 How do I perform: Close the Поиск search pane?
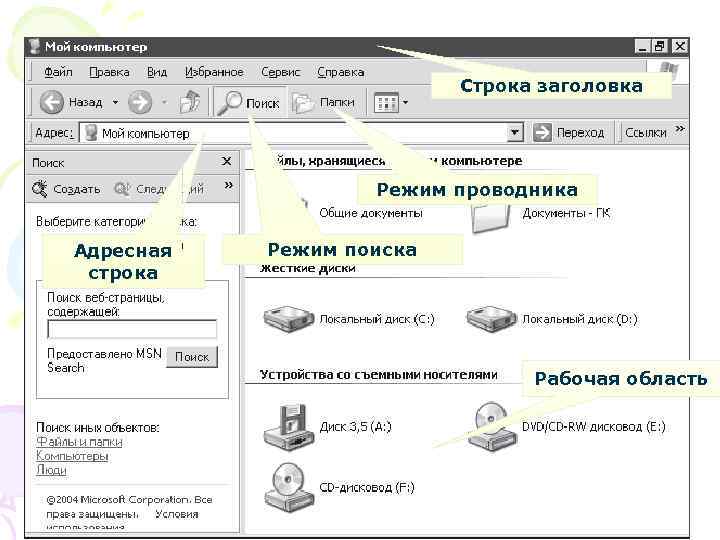coord(226,161)
